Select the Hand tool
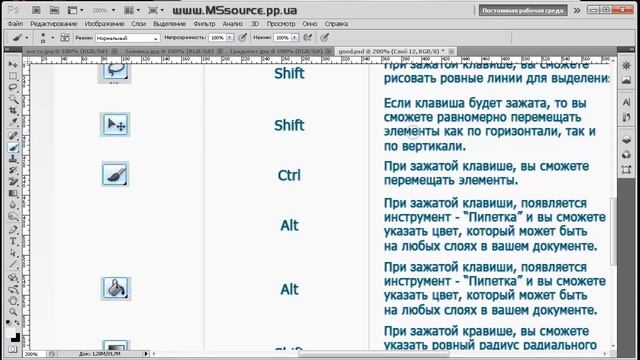Image resolution: width=640 pixels, height=360 pixels. pyautogui.click(x=13, y=301)
